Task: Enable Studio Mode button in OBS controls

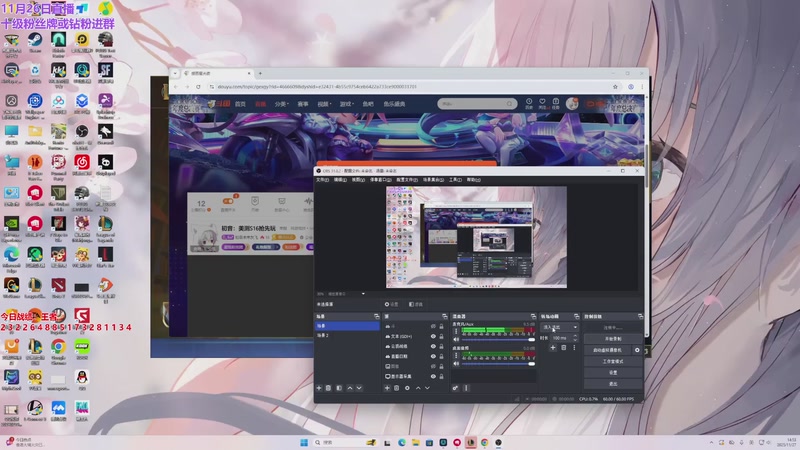Action: click(613, 362)
